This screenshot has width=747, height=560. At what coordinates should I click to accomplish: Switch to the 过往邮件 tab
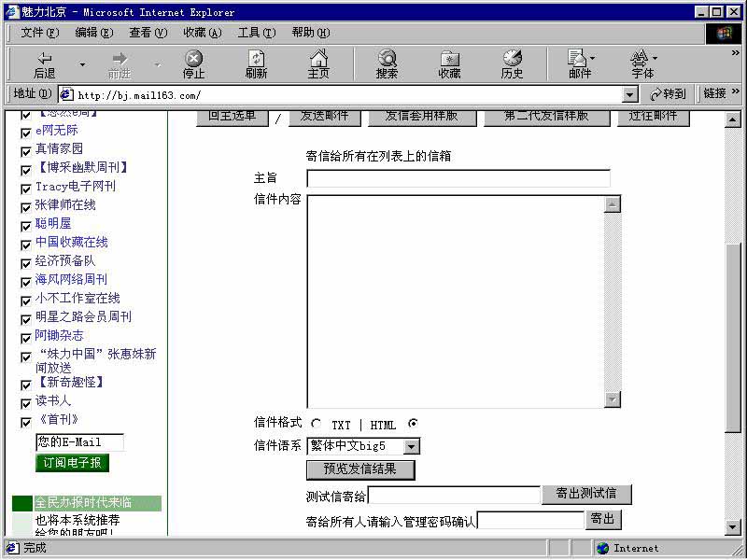(x=654, y=116)
